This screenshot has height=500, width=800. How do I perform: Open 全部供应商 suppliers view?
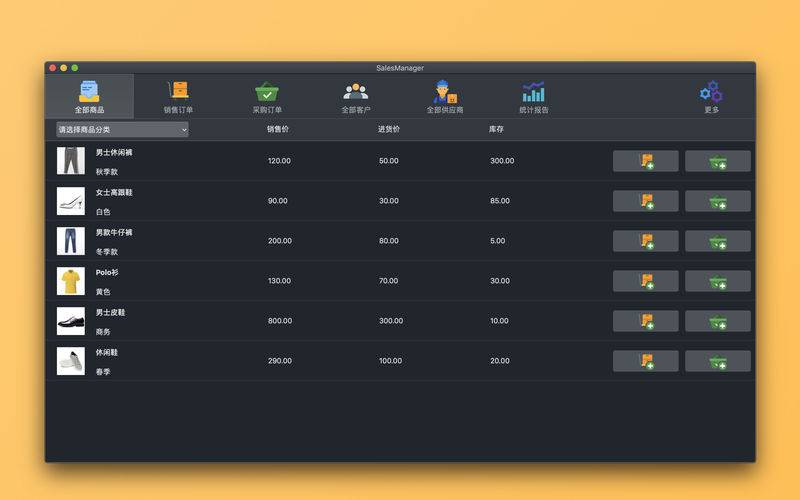(x=445, y=96)
